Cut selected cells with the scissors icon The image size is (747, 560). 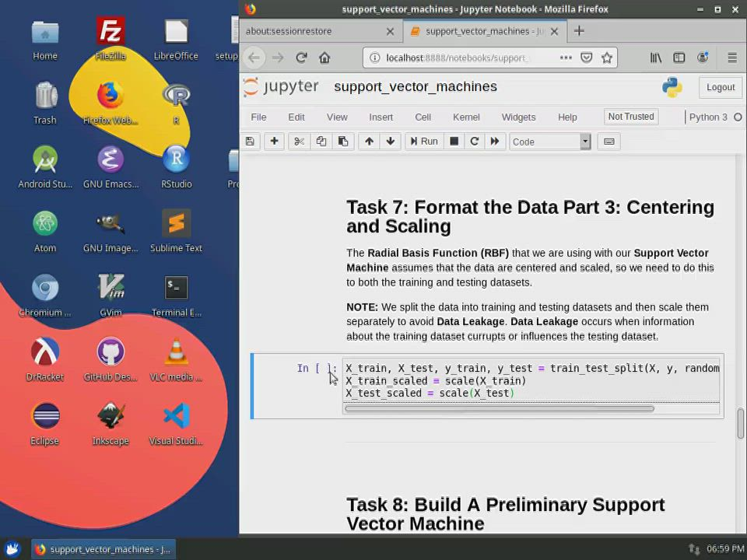click(299, 142)
